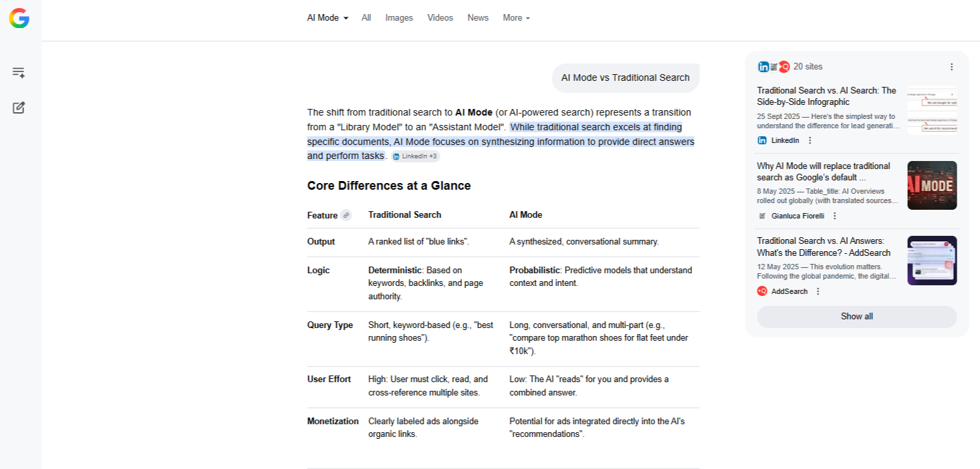Click the Google logo icon
980x469 pixels.
tap(19, 18)
